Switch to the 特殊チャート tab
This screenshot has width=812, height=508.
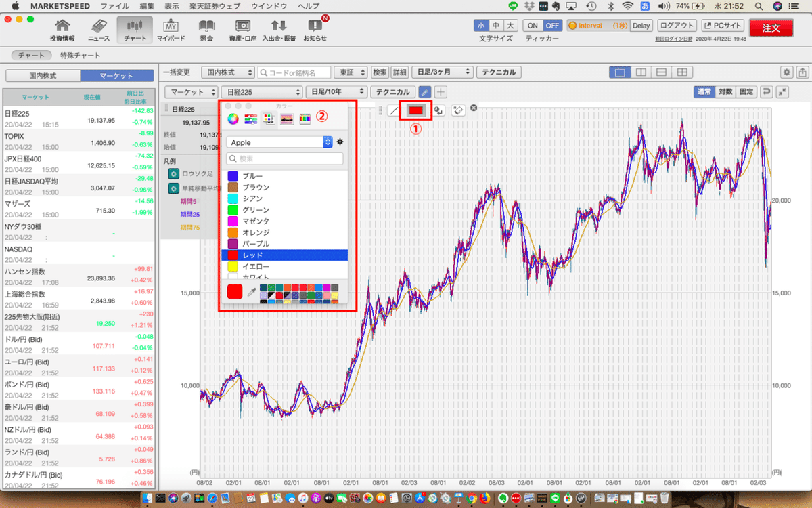click(x=80, y=56)
